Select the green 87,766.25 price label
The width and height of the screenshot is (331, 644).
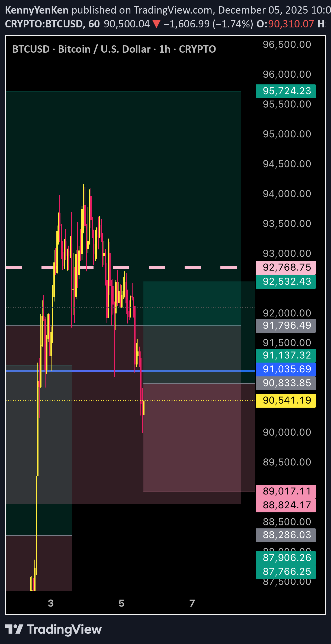point(286,572)
